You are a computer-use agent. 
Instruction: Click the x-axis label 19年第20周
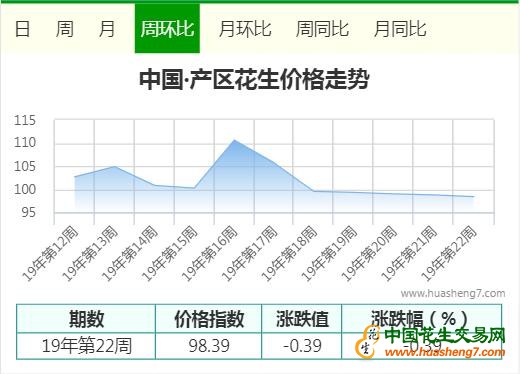click(x=369, y=253)
